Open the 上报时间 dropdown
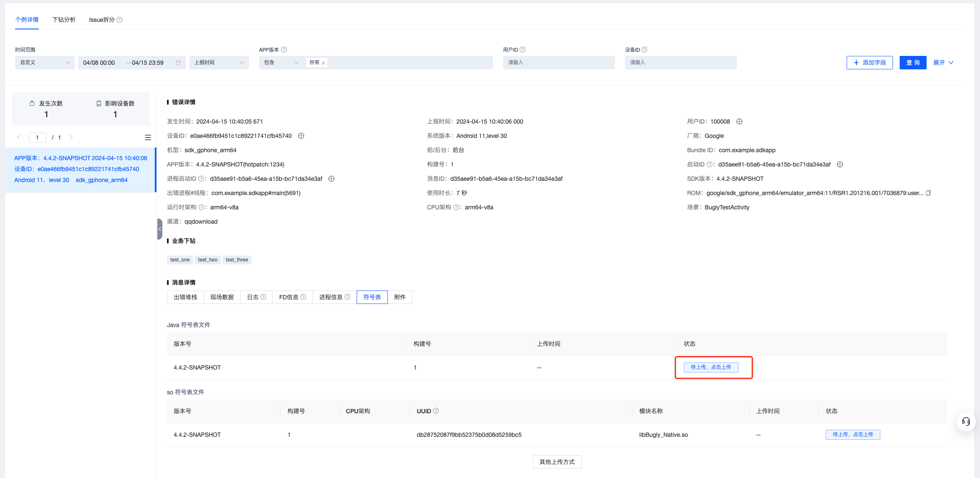This screenshot has height=478, width=980. click(x=219, y=63)
